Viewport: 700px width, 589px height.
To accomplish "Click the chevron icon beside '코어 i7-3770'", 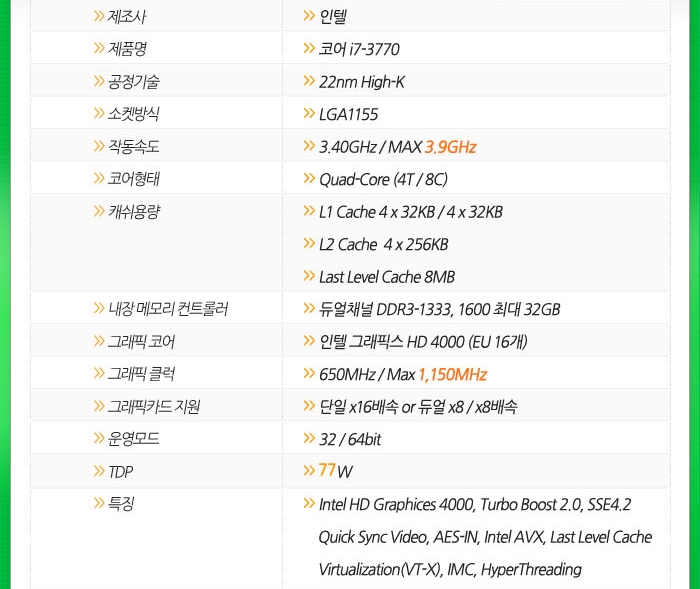I will [309, 48].
